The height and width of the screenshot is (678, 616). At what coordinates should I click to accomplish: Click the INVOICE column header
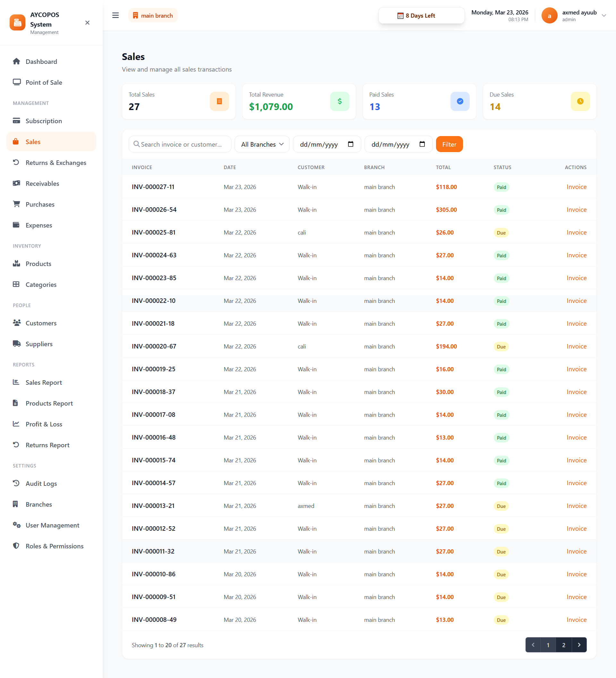(142, 167)
